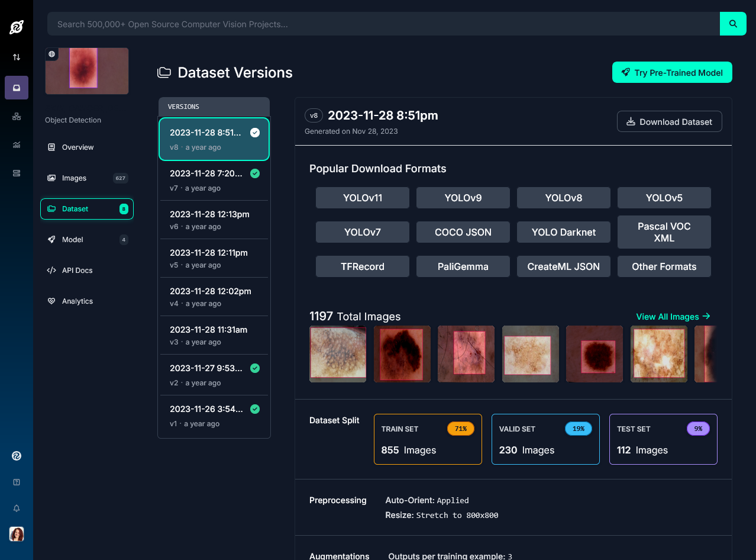Select version v6 2023-11-28 12:13pm
This screenshot has width=756, height=560.
[x=214, y=220]
